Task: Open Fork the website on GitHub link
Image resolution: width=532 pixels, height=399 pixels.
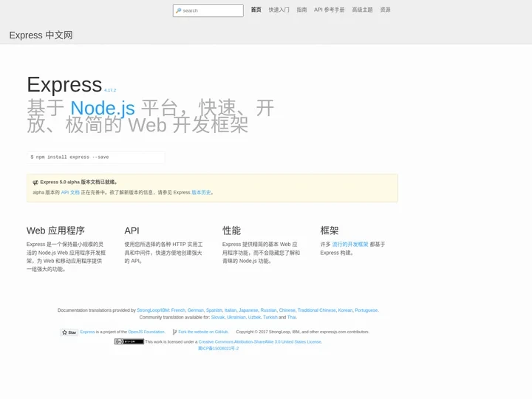Action: (x=203, y=332)
